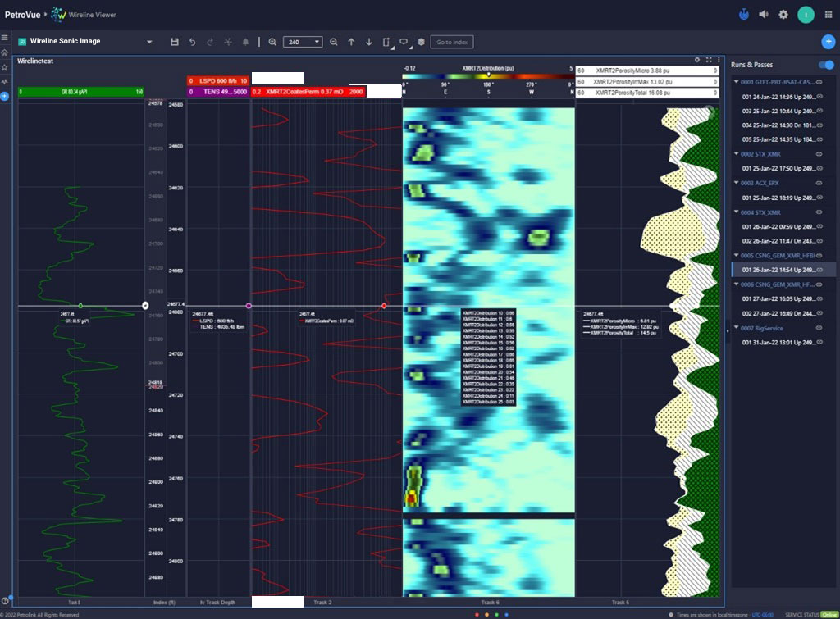This screenshot has width=840, height=619.
Task: Click the zoom-in magnifier icon
Action: pos(272,42)
